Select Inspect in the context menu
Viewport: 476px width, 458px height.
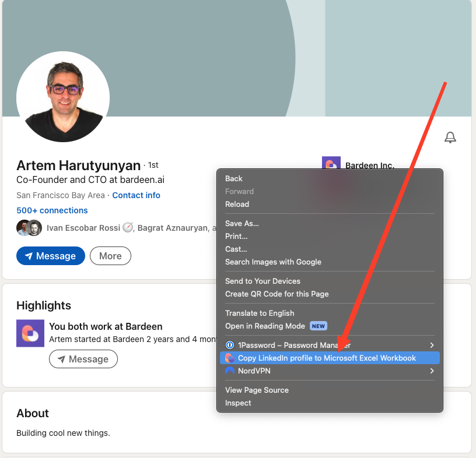point(330,403)
